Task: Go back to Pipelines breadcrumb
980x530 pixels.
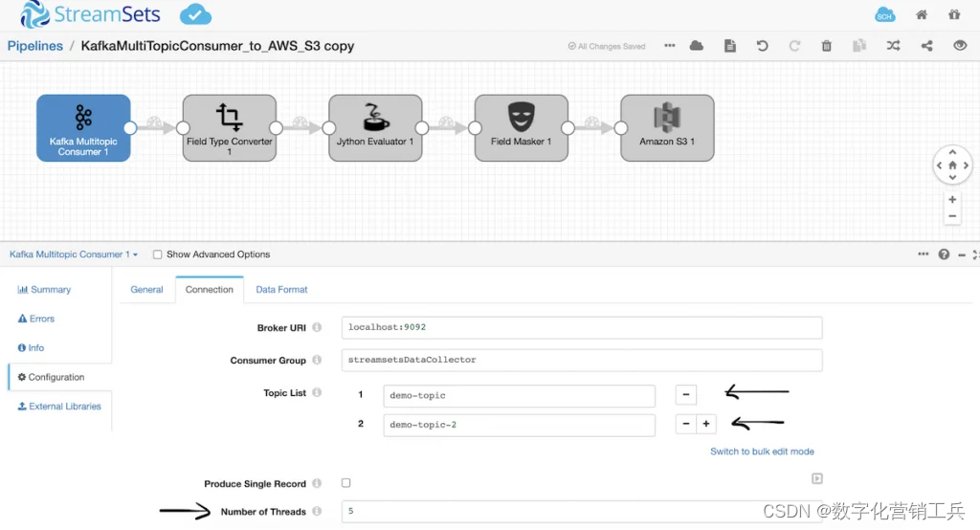Action: pyautogui.click(x=35, y=46)
